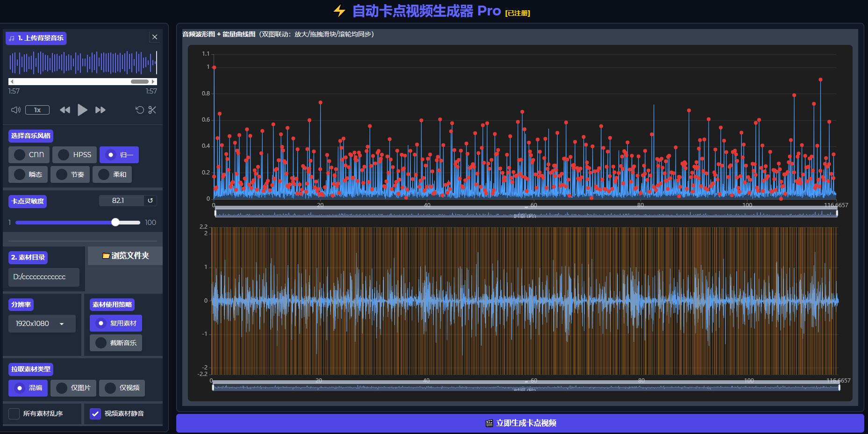This screenshot has width=868, height=434.
Task: Uncheck the 视频素材静音 checkbox
Action: [x=95, y=414]
